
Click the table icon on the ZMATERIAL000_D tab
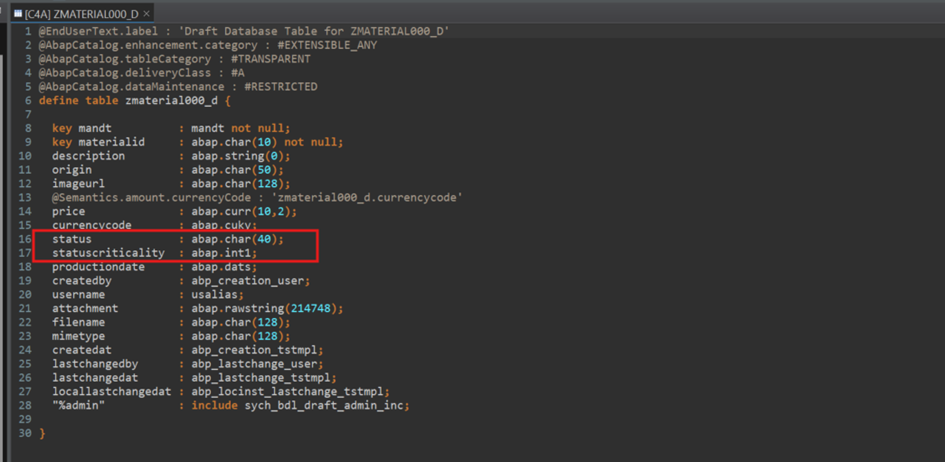(17, 13)
